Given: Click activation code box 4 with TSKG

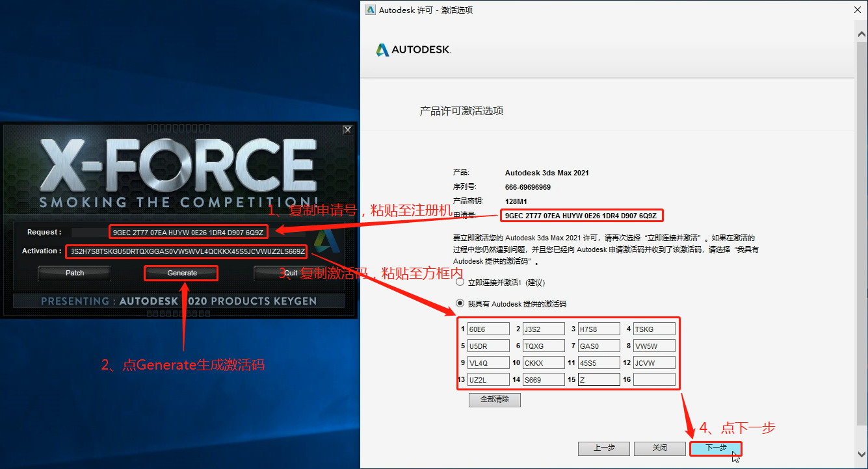Looking at the screenshot, I should click(654, 329).
